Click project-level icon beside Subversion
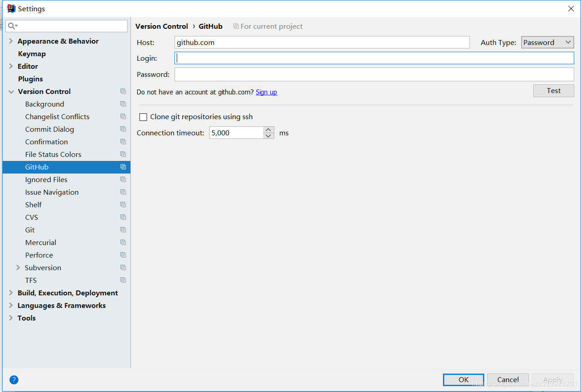Viewport: 581px width, 392px height. point(123,267)
